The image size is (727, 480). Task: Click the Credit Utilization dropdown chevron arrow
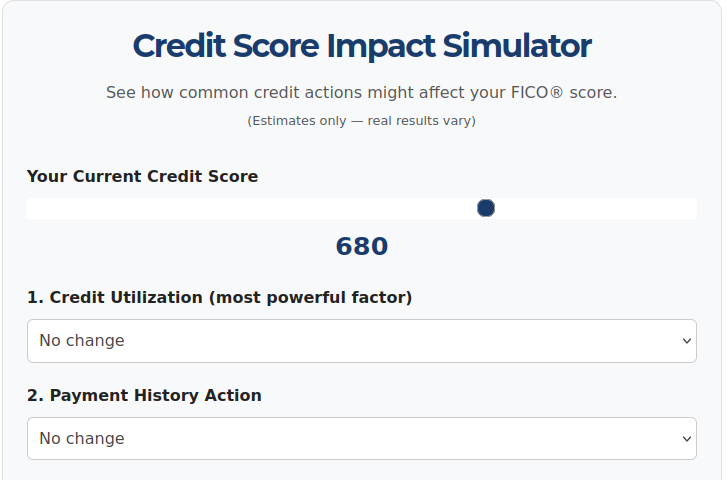687,341
